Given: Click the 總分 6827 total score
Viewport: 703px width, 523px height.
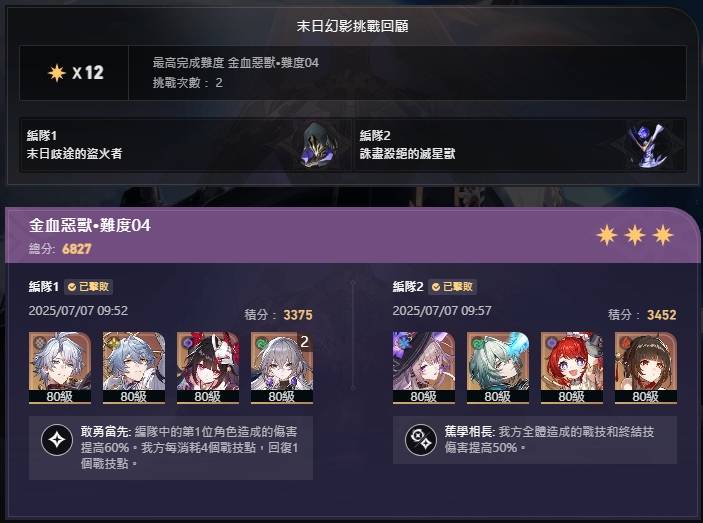Looking at the screenshot, I should tap(60, 249).
